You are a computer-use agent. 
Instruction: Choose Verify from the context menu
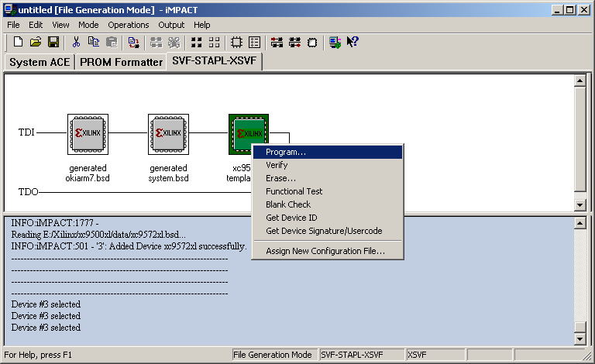328,165
